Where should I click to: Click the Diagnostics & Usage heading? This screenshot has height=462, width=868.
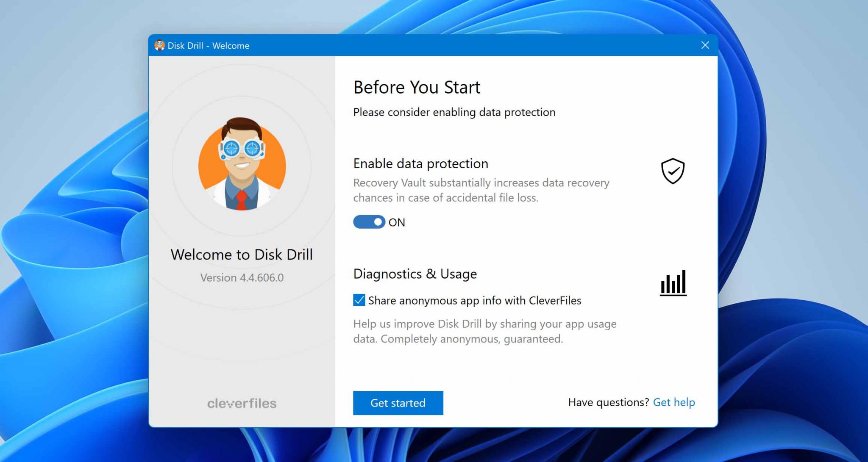pyautogui.click(x=415, y=274)
